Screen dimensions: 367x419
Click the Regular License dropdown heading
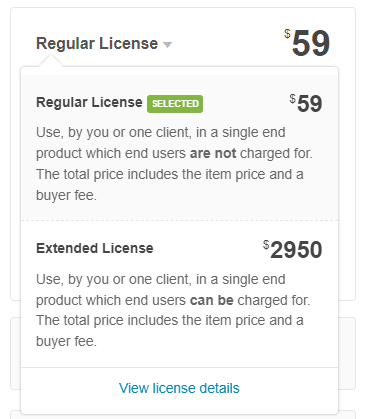click(x=97, y=44)
